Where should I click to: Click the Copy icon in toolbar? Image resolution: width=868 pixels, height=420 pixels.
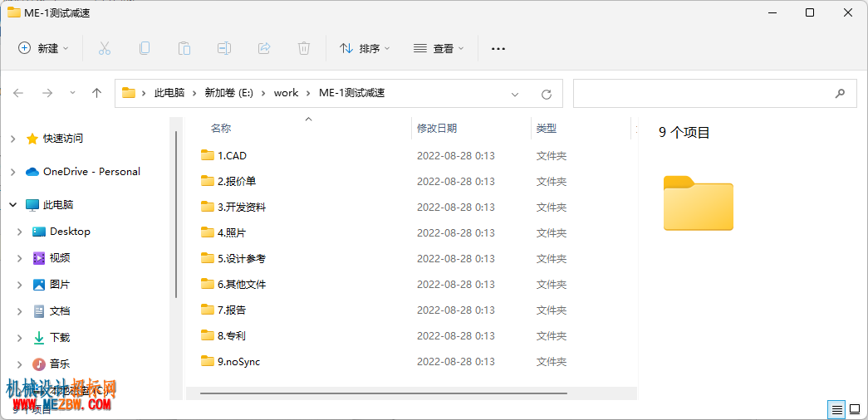coord(145,49)
